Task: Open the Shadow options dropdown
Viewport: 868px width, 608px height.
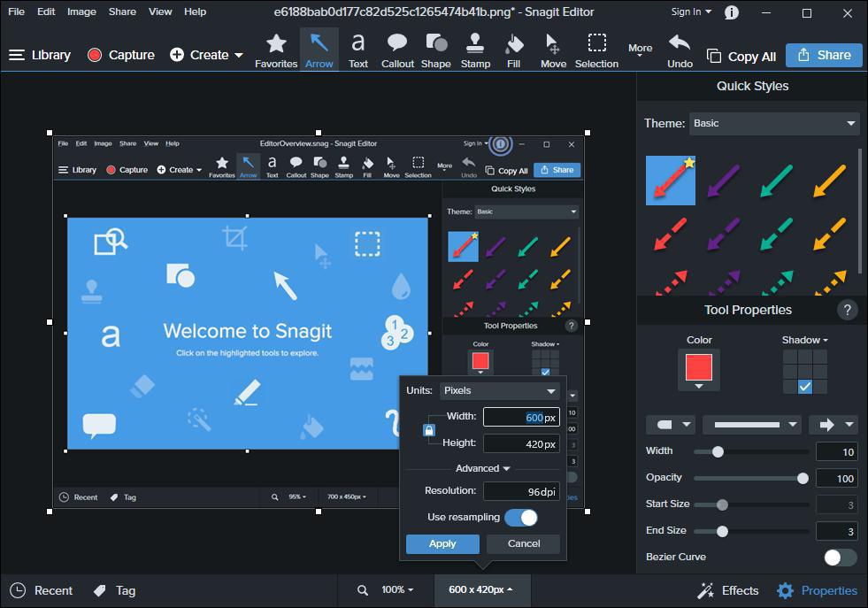Action: click(804, 340)
